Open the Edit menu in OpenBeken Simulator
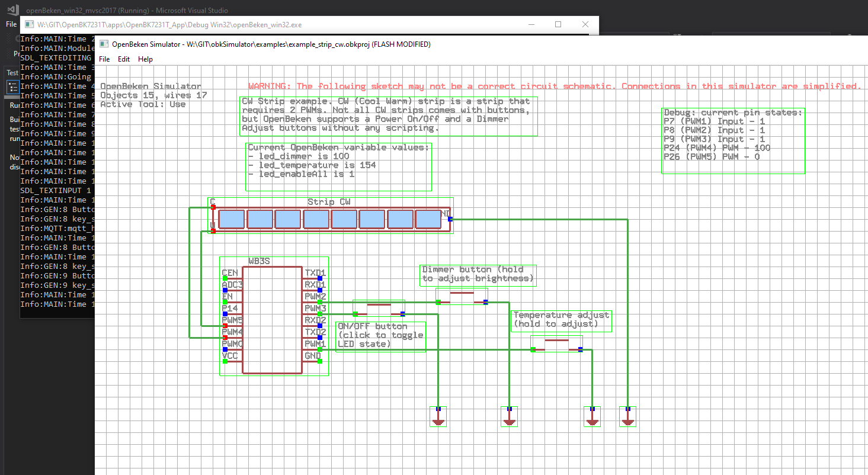This screenshot has width=868, height=475. [x=124, y=59]
